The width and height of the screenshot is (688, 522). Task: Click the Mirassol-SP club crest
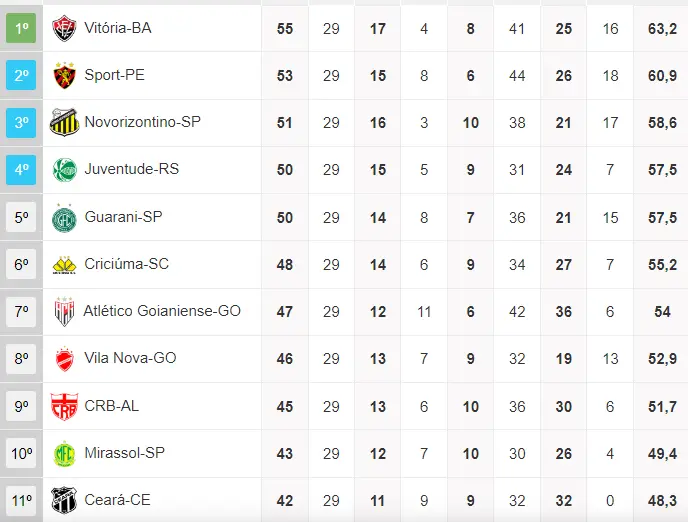[x=65, y=454]
